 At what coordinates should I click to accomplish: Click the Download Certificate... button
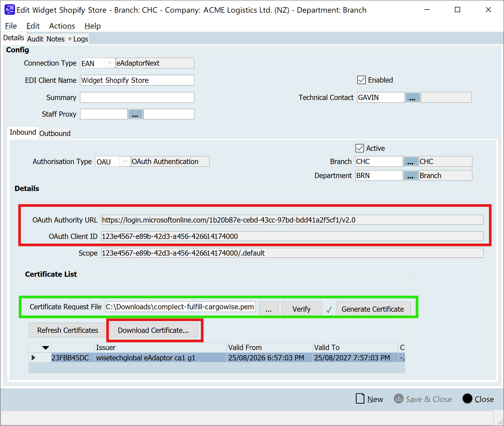[x=154, y=330]
